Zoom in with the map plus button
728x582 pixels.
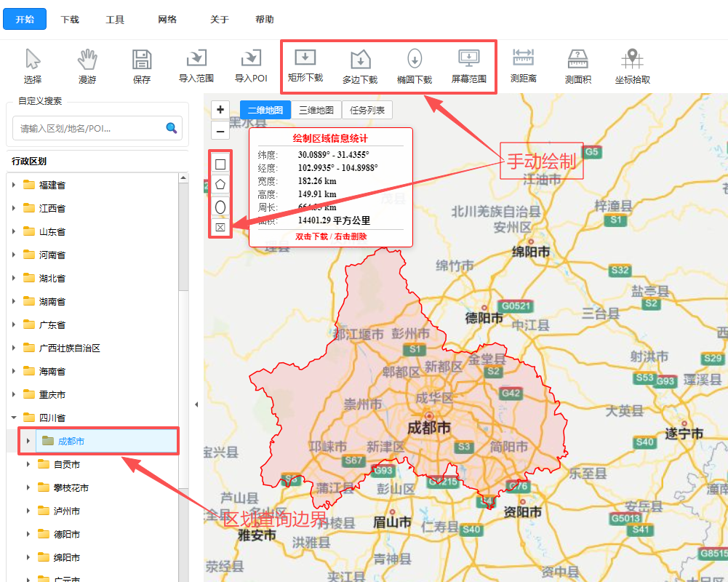220,110
